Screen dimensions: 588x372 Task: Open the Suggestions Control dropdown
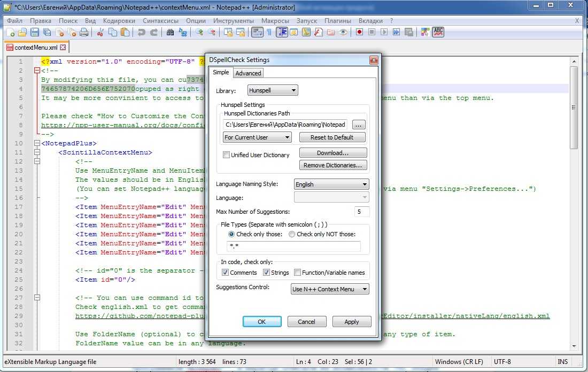[x=330, y=289]
